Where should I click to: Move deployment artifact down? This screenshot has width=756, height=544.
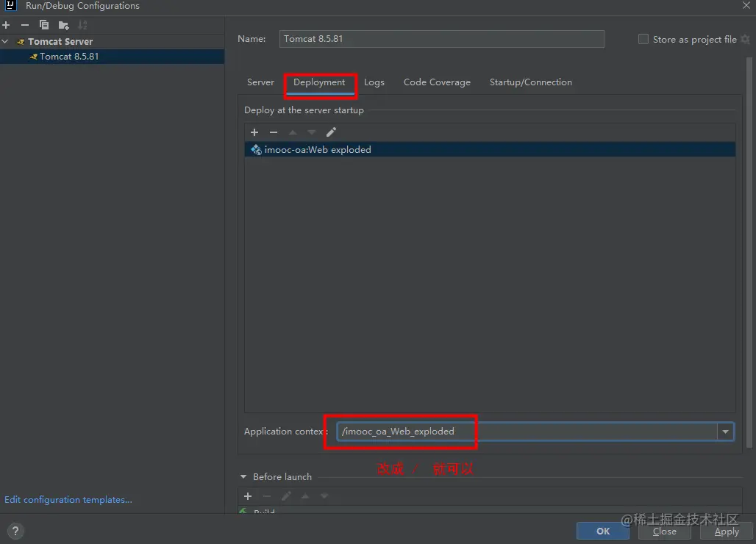[x=312, y=132]
